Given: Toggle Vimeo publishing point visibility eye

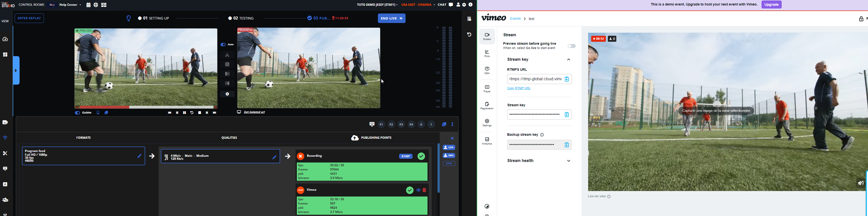Looking at the screenshot, I should coord(418,190).
